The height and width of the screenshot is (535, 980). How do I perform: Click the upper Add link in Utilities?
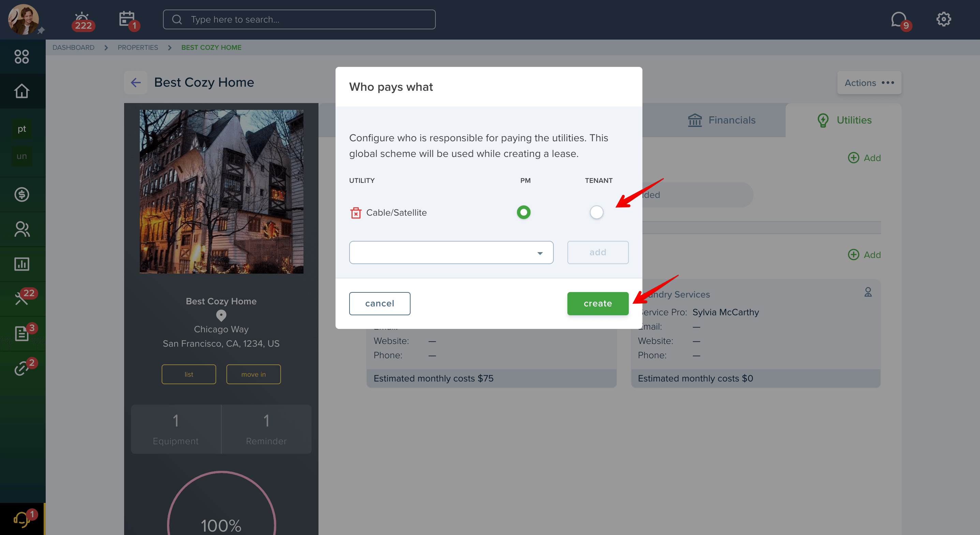click(x=864, y=158)
